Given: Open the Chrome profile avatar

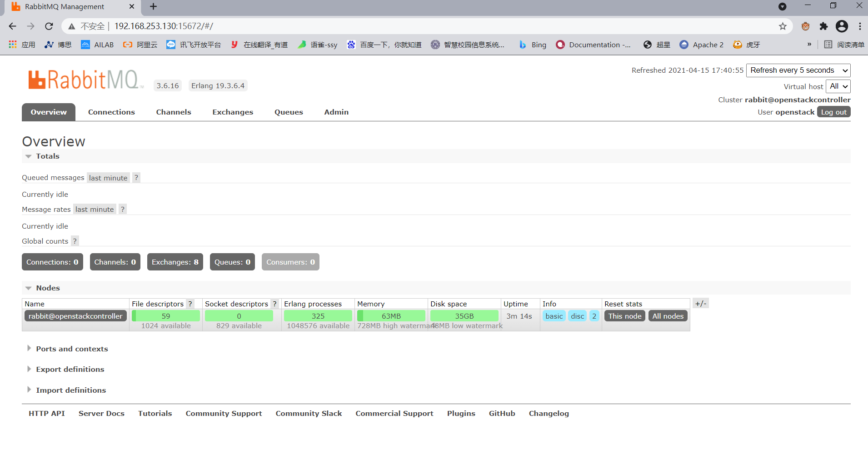Looking at the screenshot, I should tap(842, 26).
